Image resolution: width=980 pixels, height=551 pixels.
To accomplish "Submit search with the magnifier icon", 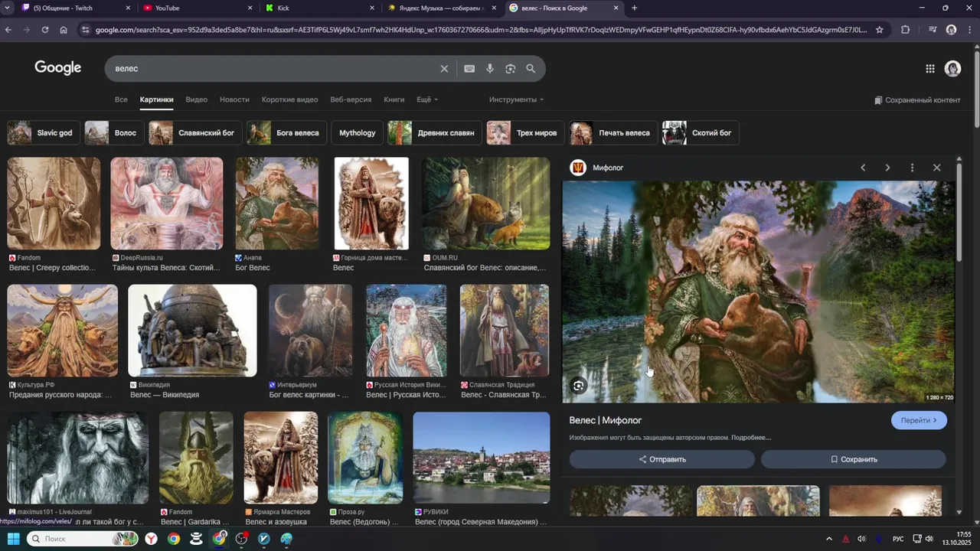I will [531, 69].
